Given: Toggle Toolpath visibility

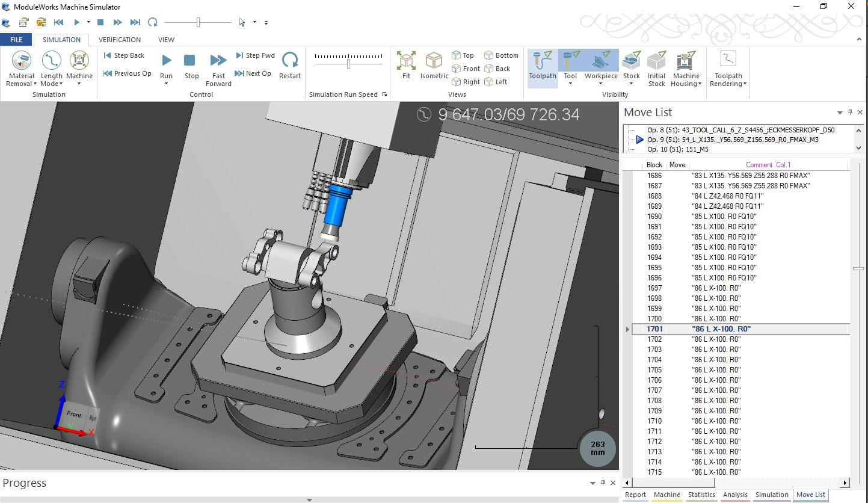Looking at the screenshot, I should [541, 66].
